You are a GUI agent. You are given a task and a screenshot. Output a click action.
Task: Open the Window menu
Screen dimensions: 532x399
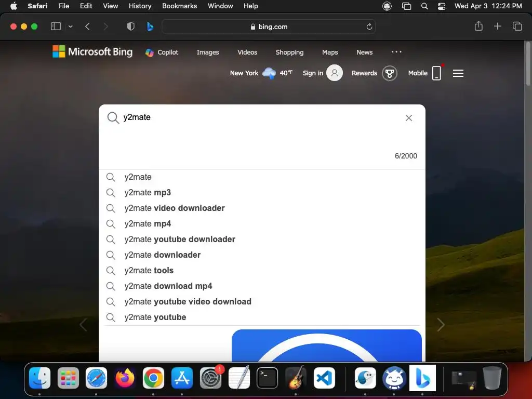(x=220, y=6)
